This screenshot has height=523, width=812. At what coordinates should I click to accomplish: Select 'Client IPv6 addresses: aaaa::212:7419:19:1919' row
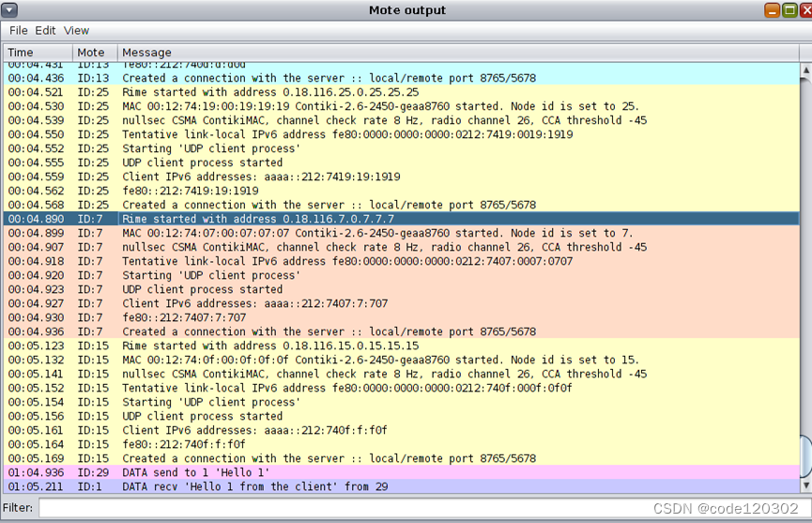point(402,177)
